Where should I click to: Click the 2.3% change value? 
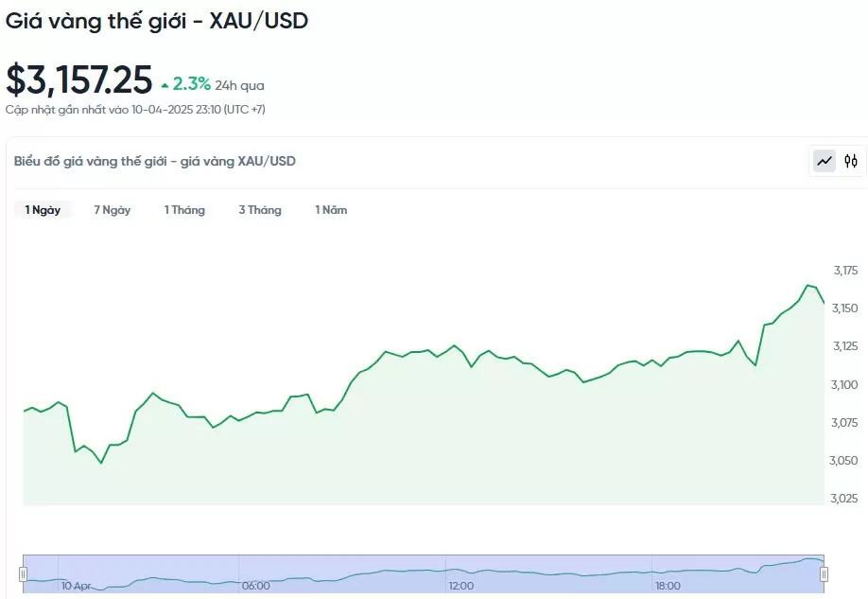coord(192,84)
